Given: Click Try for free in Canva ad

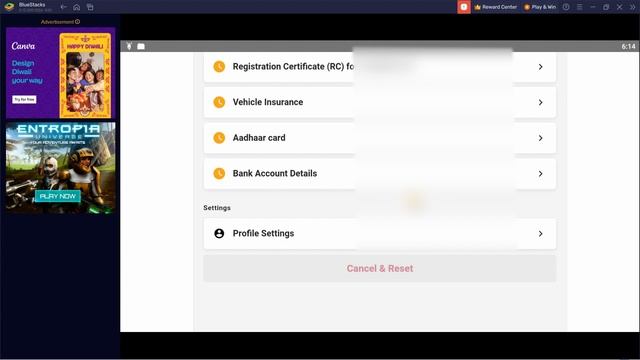Looking at the screenshot, I should point(24,99).
